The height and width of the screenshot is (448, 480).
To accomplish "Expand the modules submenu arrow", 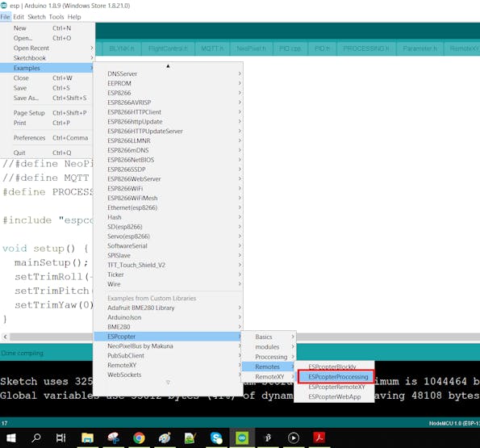I will (293, 346).
